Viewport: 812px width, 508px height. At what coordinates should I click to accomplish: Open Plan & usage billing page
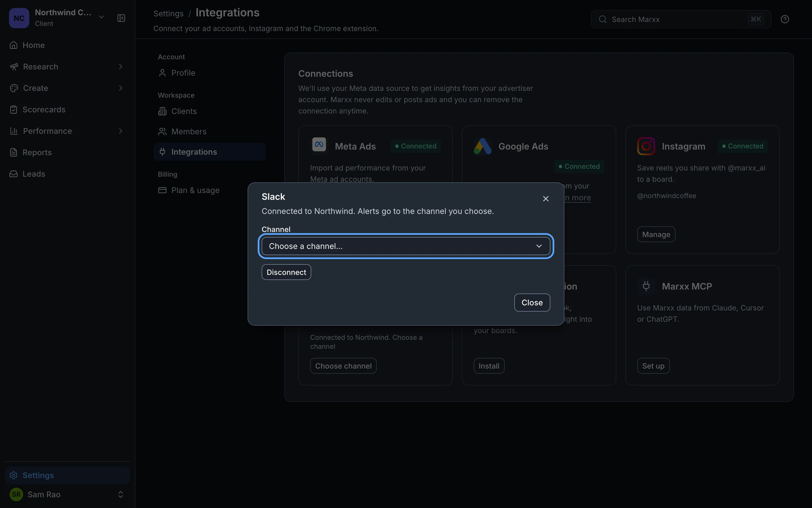click(209, 190)
